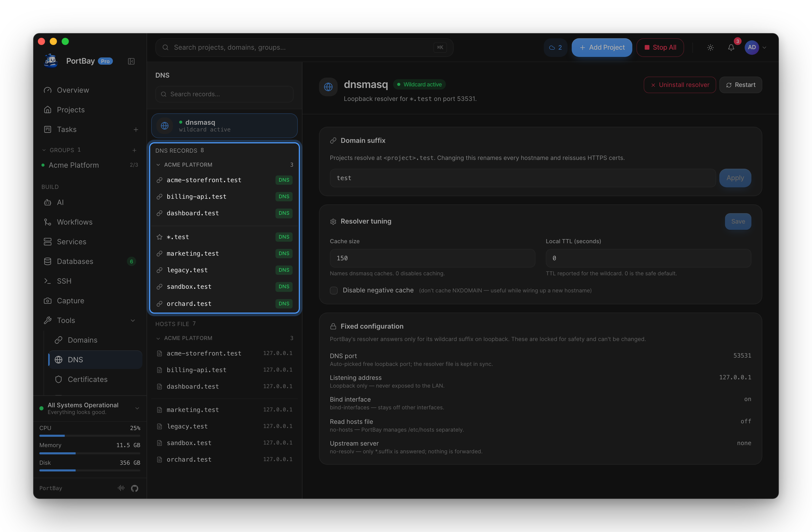
Task: Click the Capture camera icon in sidebar
Action: pos(48,301)
